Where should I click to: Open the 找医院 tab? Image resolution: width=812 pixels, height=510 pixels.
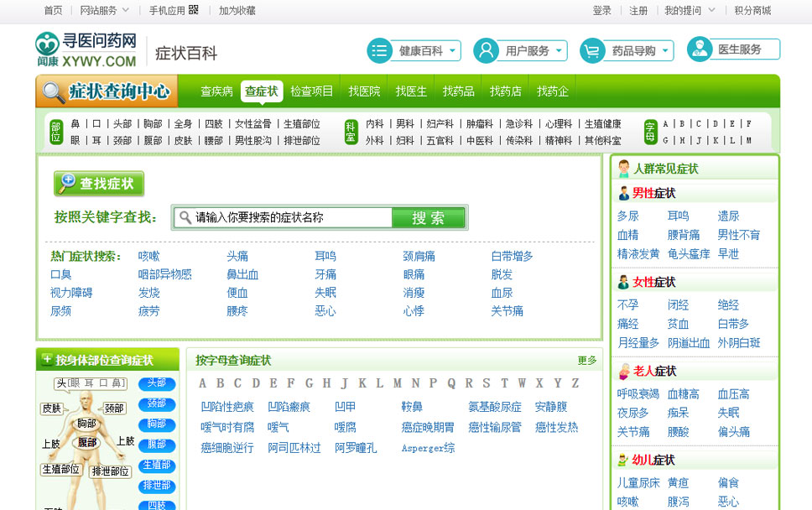[x=364, y=91]
